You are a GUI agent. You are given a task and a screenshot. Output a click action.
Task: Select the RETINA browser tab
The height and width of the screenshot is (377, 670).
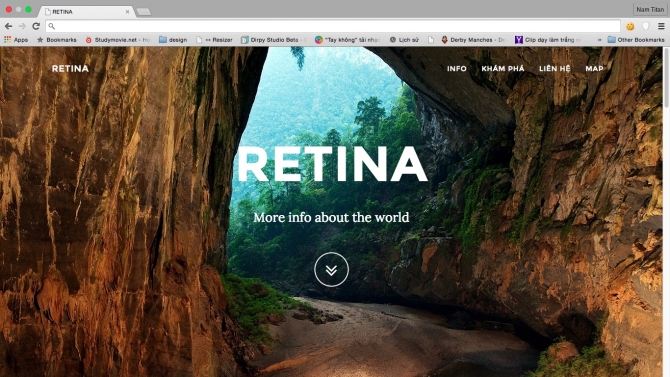[x=86, y=12]
